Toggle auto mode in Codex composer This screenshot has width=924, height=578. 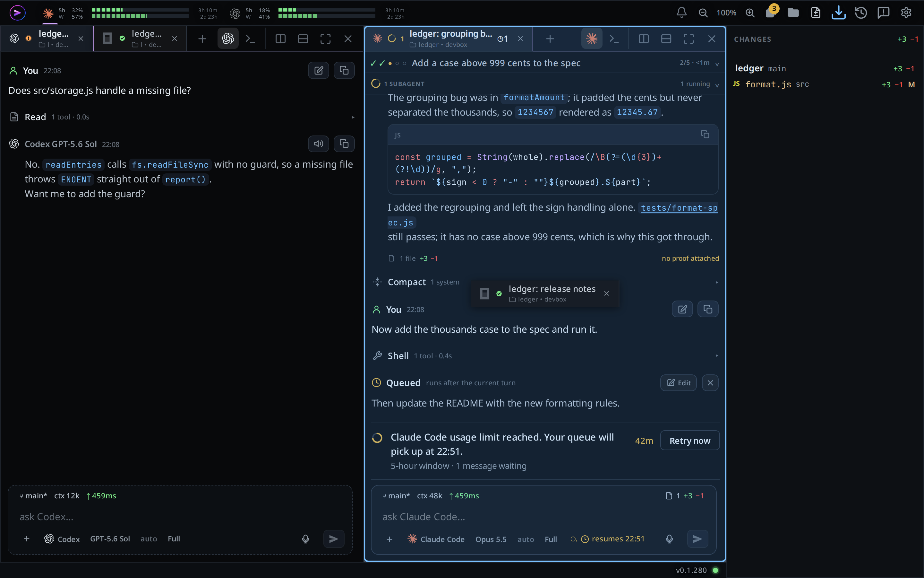click(x=149, y=539)
